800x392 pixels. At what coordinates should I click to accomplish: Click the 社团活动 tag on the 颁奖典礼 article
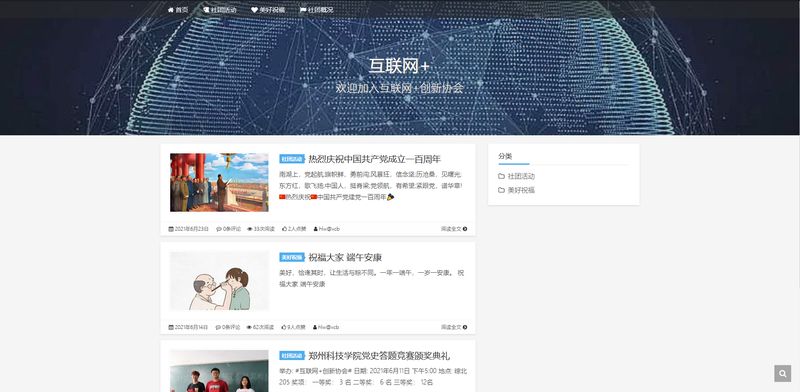point(292,356)
